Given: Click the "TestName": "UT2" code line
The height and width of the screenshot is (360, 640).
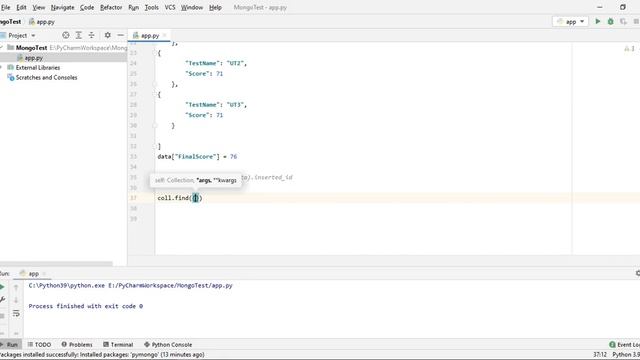Looking at the screenshot, I should pyautogui.click(x=216, y=63).
